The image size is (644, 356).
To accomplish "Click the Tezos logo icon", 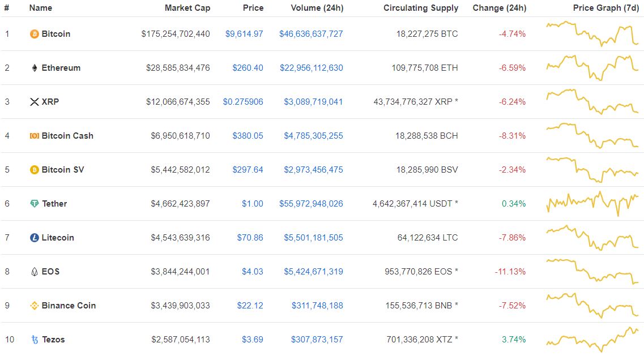I will coord(35,340).
